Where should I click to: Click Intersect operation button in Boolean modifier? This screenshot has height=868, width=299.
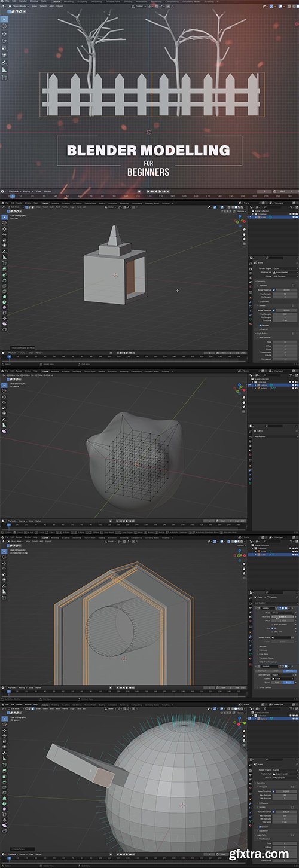coord(262,671)
